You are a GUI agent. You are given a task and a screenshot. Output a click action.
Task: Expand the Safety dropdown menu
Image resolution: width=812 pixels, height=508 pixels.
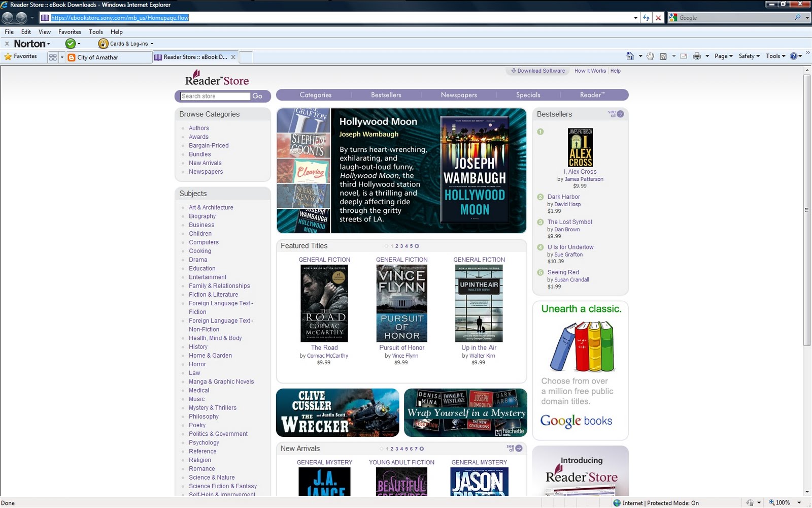749,56
